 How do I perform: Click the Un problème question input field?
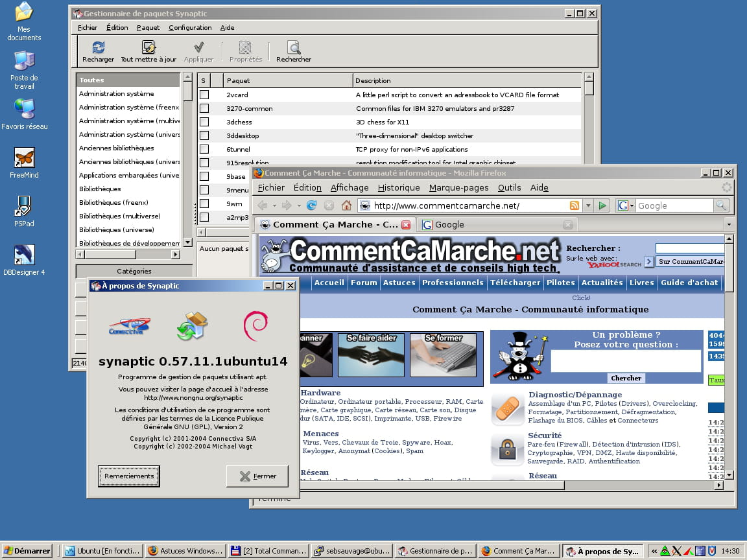coord(626,361)
